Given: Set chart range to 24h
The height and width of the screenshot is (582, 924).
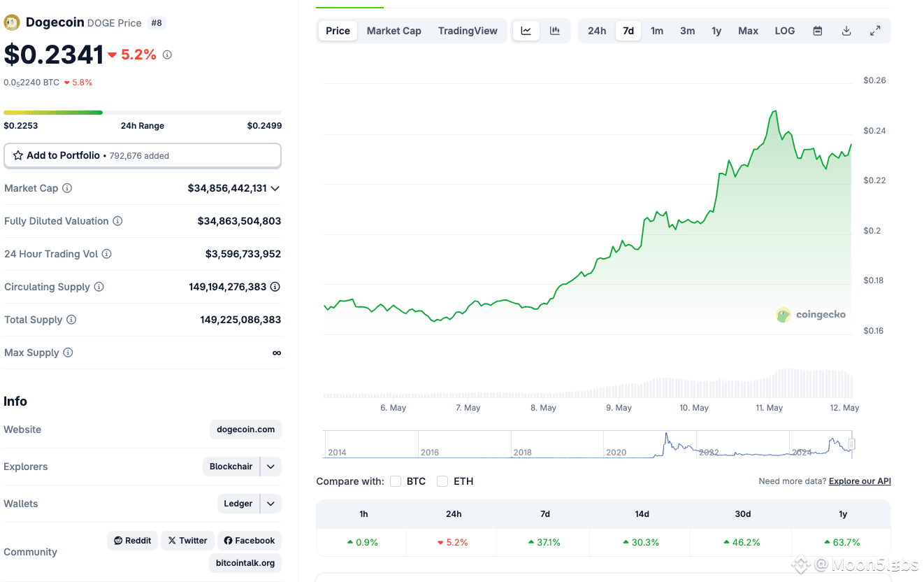Looking at the screenshot, I should (597, 31).
